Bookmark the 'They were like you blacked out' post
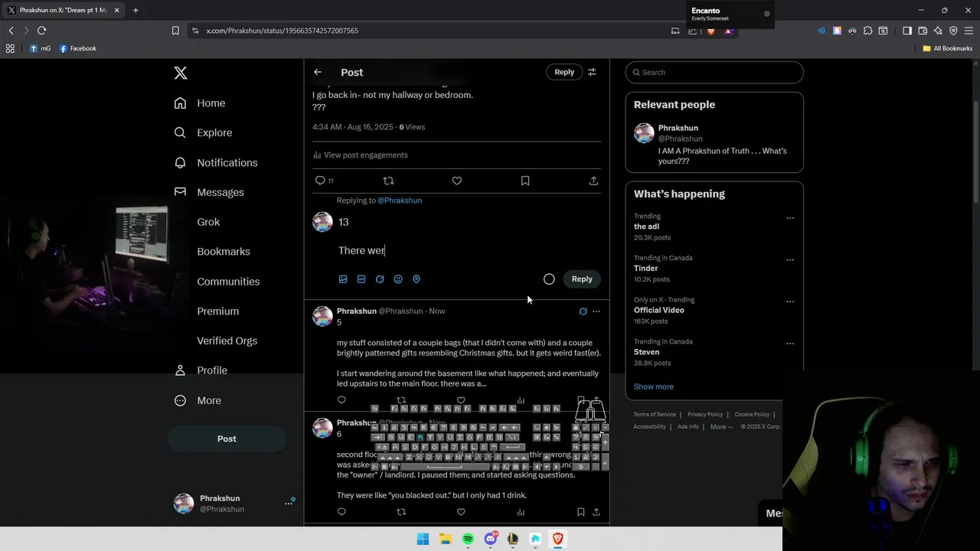 coord(581,512)
